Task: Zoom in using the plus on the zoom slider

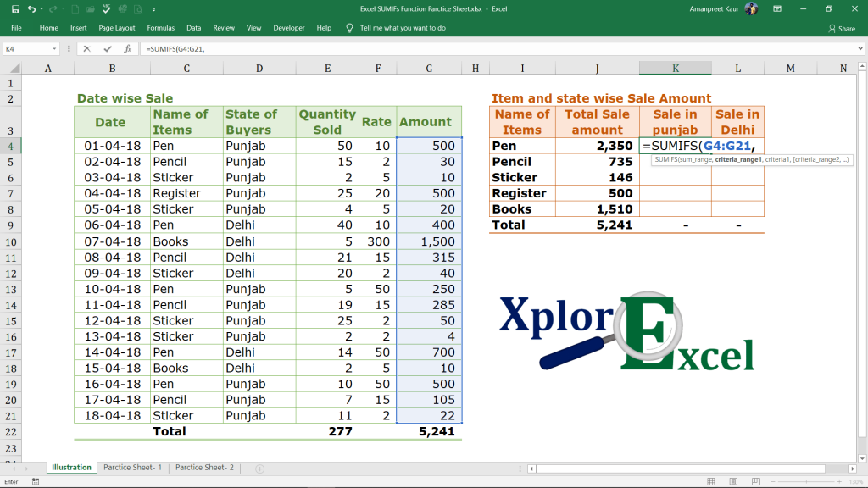Action: [839, 480]
